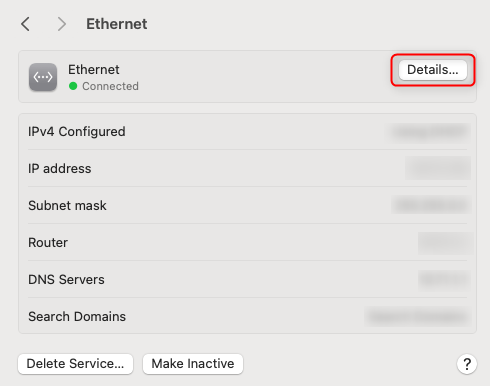Select the IP address row label
Image resolution: width=490 pixels, height=386 pixels.
(60, 169)
